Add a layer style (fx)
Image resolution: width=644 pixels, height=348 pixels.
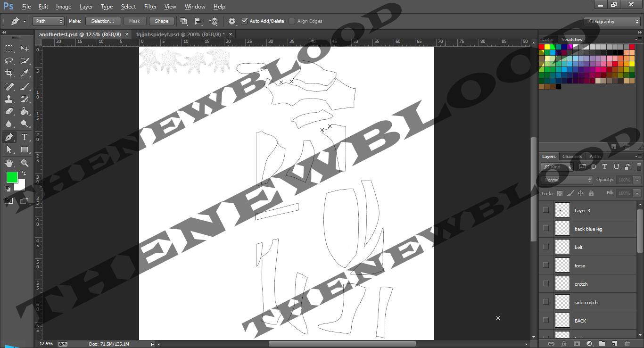(564, 344)
